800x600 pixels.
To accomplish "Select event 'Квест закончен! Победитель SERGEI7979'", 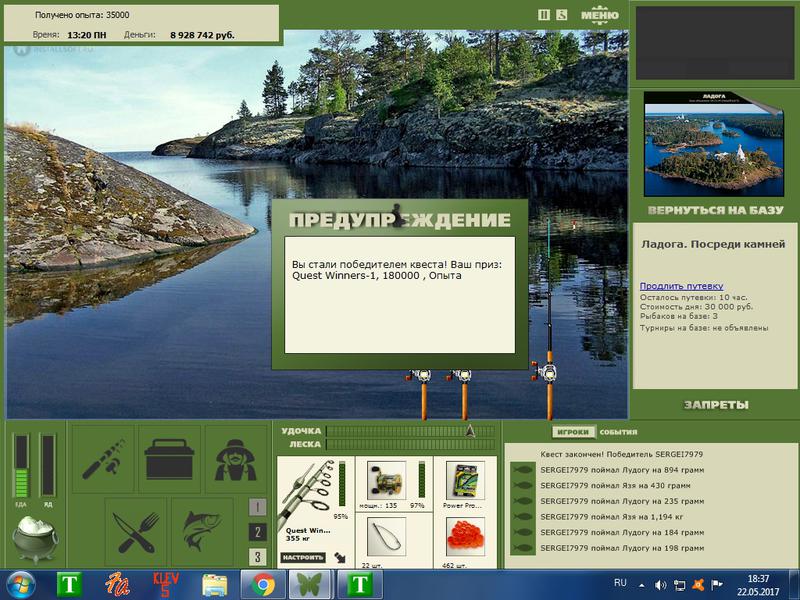I will click(x=621, y=454).
